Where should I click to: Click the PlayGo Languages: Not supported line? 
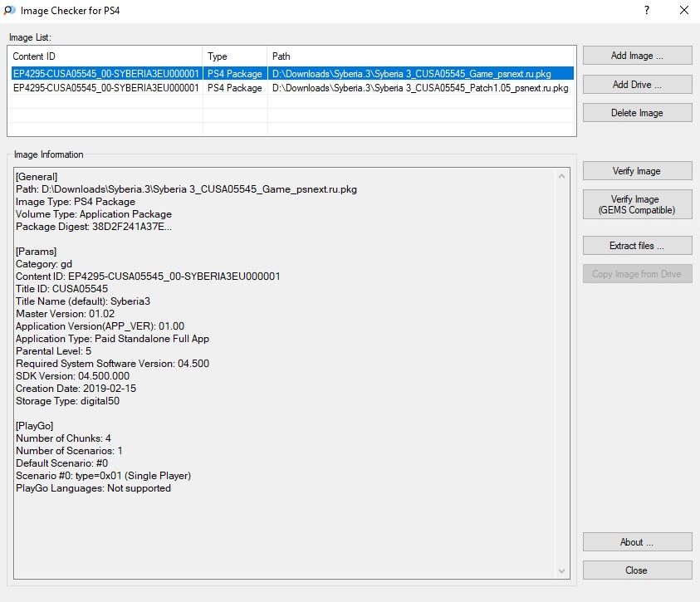pos(93,488)
